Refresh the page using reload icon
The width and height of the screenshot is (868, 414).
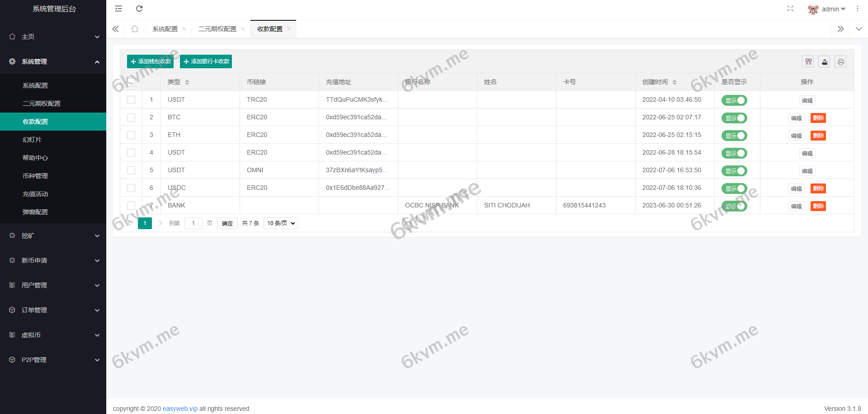[139, 9]
